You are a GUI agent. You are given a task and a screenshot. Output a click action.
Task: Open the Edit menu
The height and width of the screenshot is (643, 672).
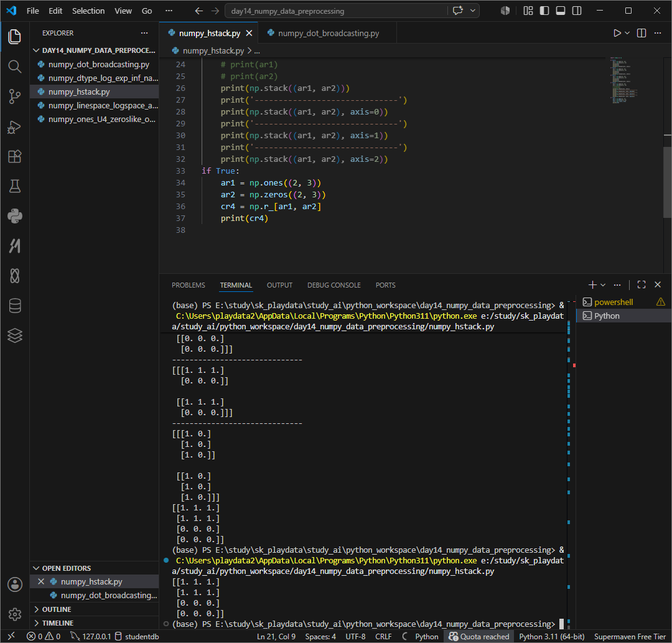coord(55,11)
